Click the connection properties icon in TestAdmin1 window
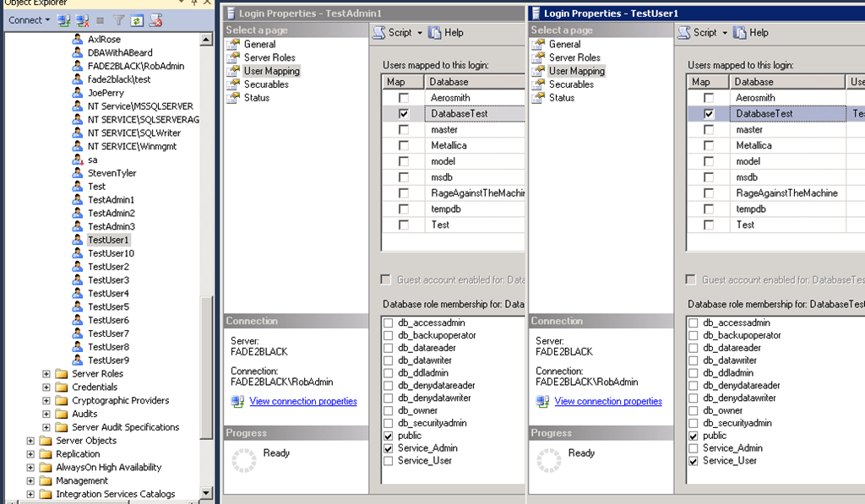Screen dimensions: 865x504 coord(237,402)
